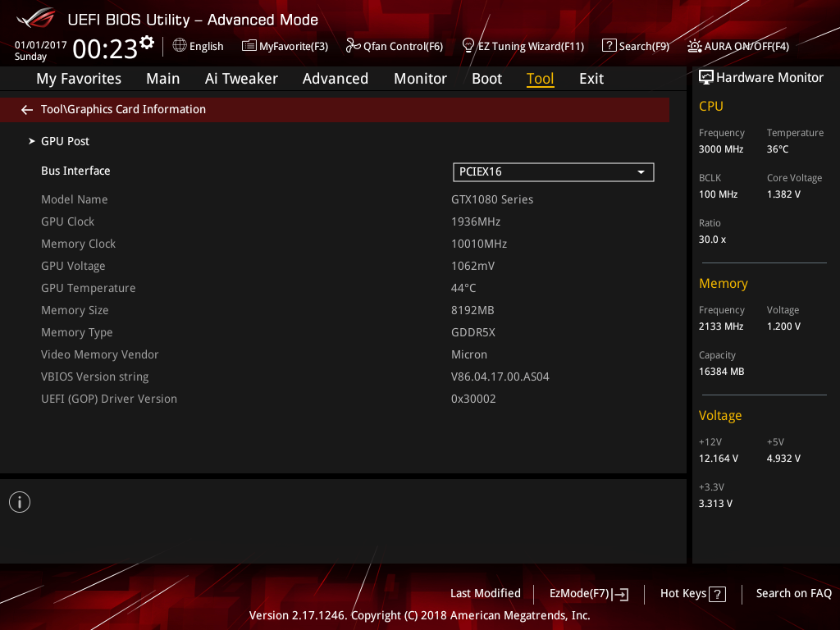The width and height of the screenshot is (840, 630).
Task: Click the +12V 12.164 V reading
Action: click(x=719, y=459)
